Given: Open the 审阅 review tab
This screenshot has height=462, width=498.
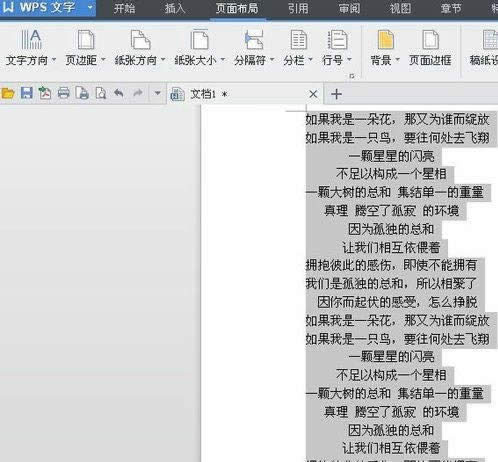Looking at the screenshot, I should tap(349, 9).
